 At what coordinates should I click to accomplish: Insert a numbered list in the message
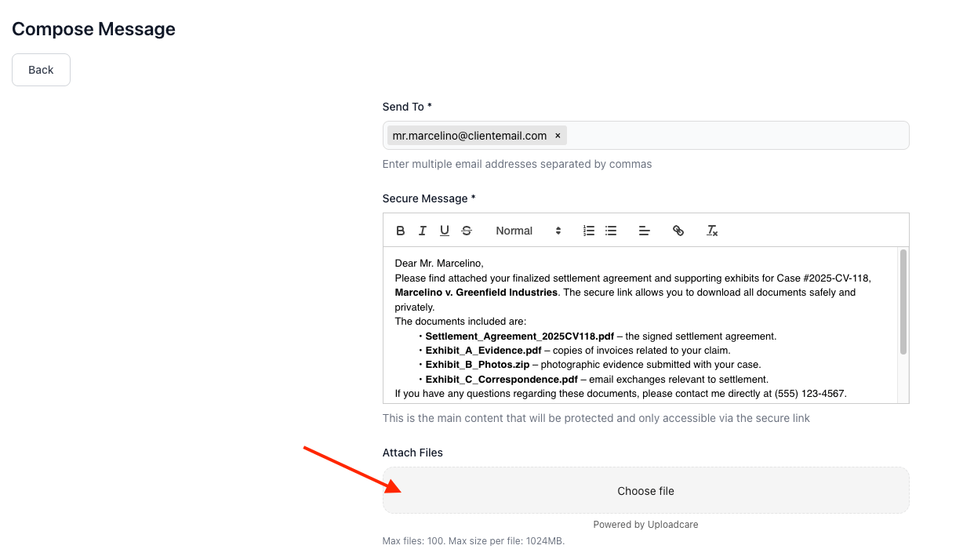click(x=589, y=231)
